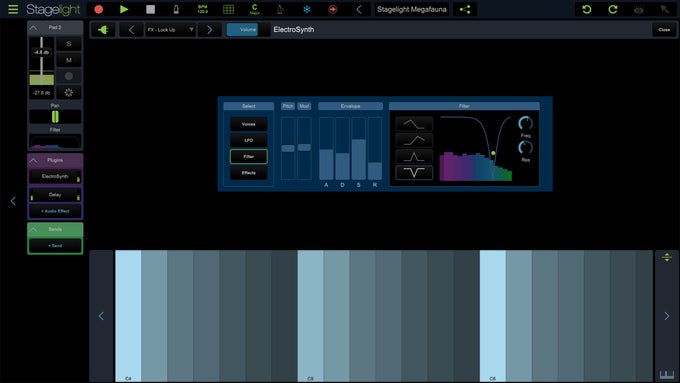Select the Voices section of the synth
Viewport: 680px width, 383px height.
pos(248,124)
